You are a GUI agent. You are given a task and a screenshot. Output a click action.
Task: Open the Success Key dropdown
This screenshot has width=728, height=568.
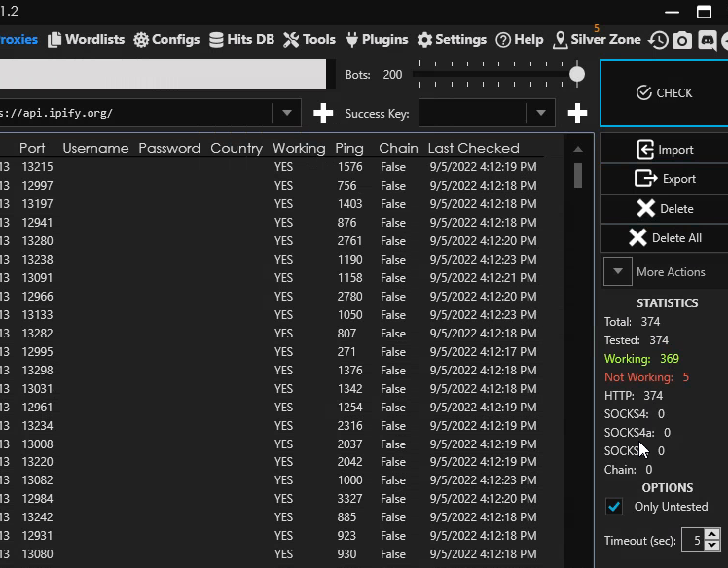click(x=540, y=113)
